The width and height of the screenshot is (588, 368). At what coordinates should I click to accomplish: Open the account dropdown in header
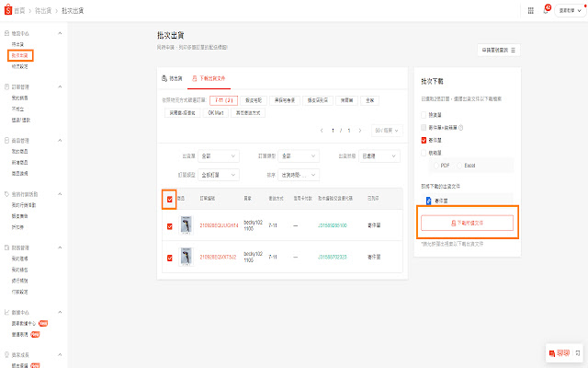pos(570,10)
